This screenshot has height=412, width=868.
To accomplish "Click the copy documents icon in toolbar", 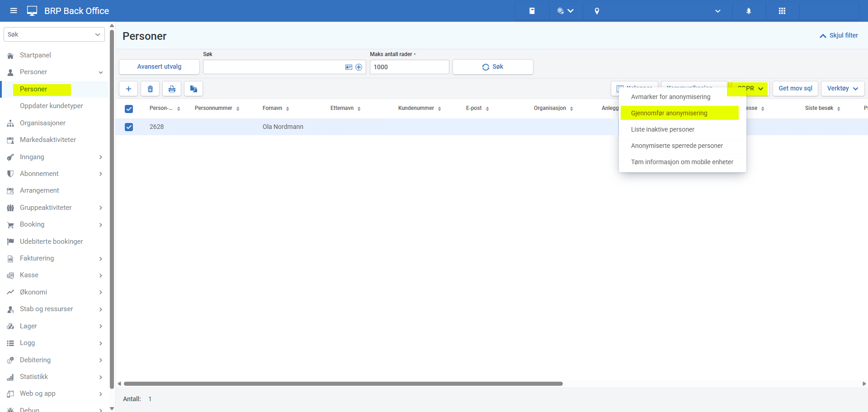I will coord(193,89).
